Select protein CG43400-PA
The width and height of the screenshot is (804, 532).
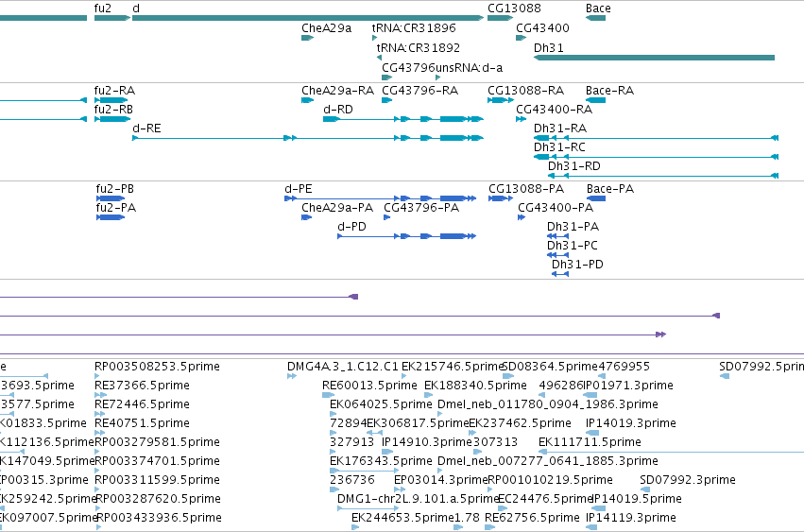pyautogui.click(x=556, y=208)
